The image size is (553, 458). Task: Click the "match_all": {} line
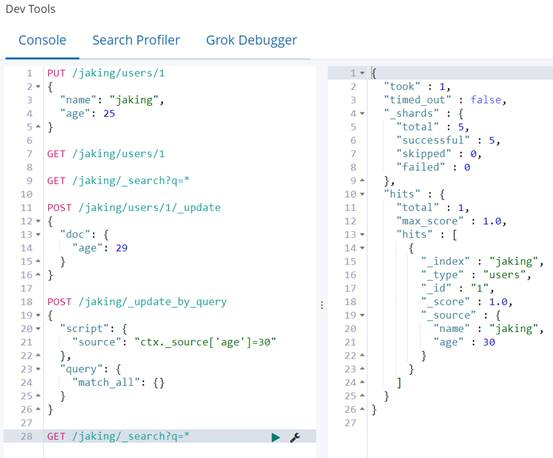tap(118, 383)
